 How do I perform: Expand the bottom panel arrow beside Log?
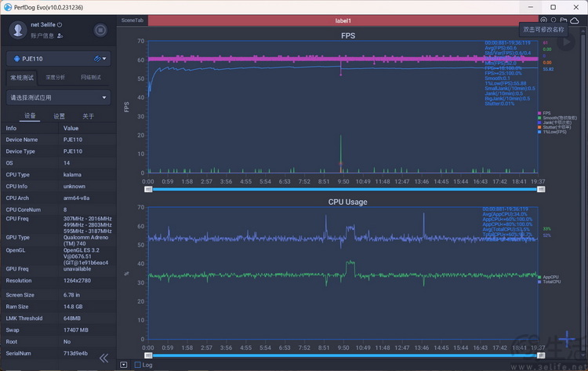[x=124, y=365]
